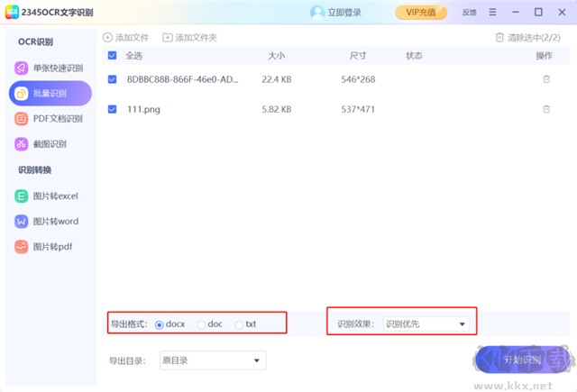This screenshot has height=392, width=577.
Task: Click the 大小 column header
Action: pyautogui.click(x=276, y=56)
